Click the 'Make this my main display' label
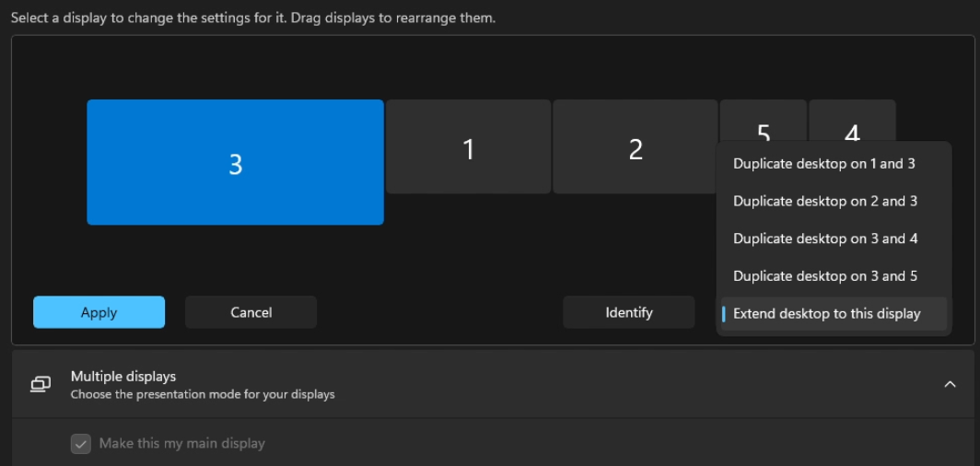 [x=181, y=444]
